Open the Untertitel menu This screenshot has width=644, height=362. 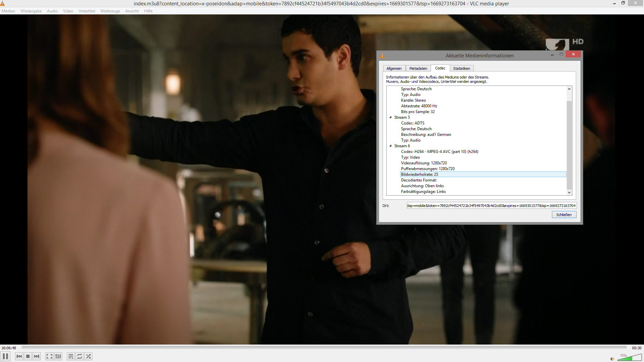pos(87,11)
